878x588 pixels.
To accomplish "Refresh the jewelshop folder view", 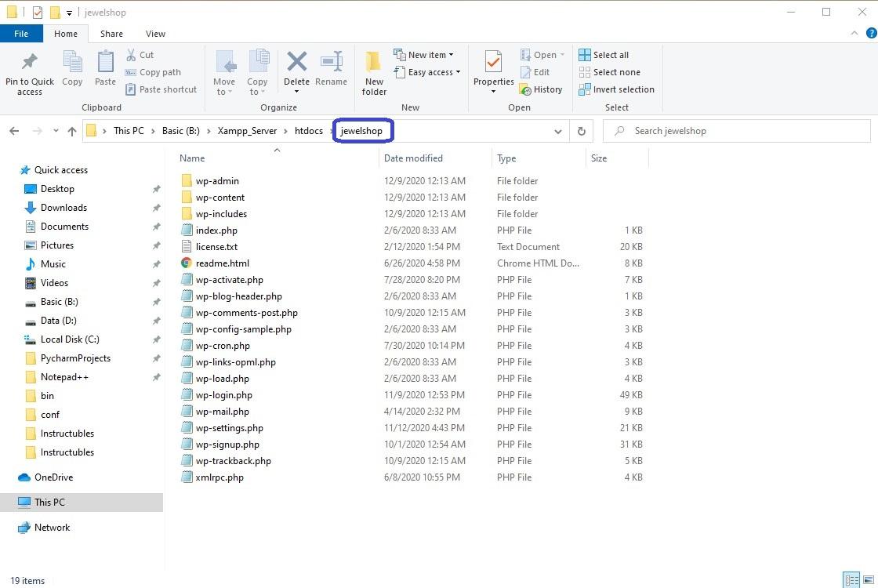I will coord(581,131).
